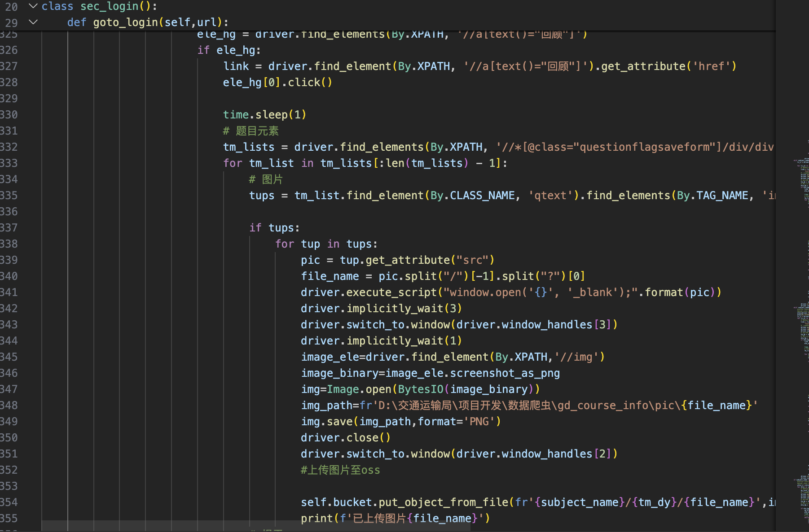Click 'driver.switch_to.window(driver.window_handles[3])' line
The height and width of the screenshot is (532, 809).
pos(459,325)
